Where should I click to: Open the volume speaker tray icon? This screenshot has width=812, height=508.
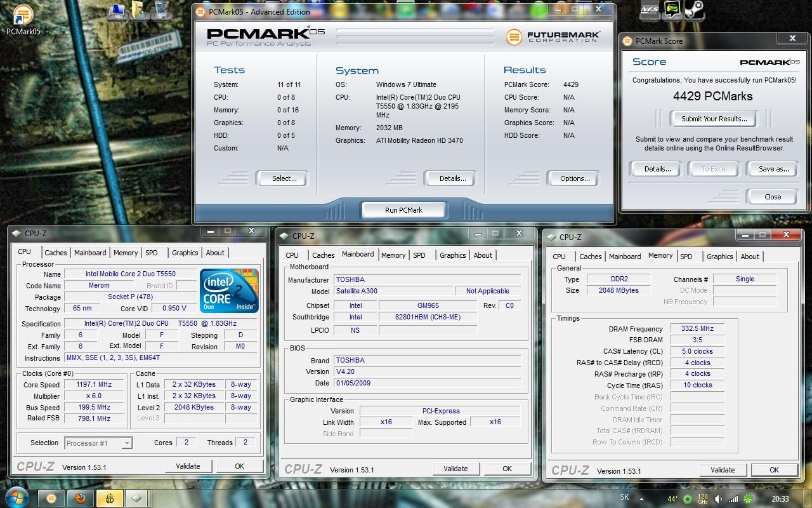719,499
